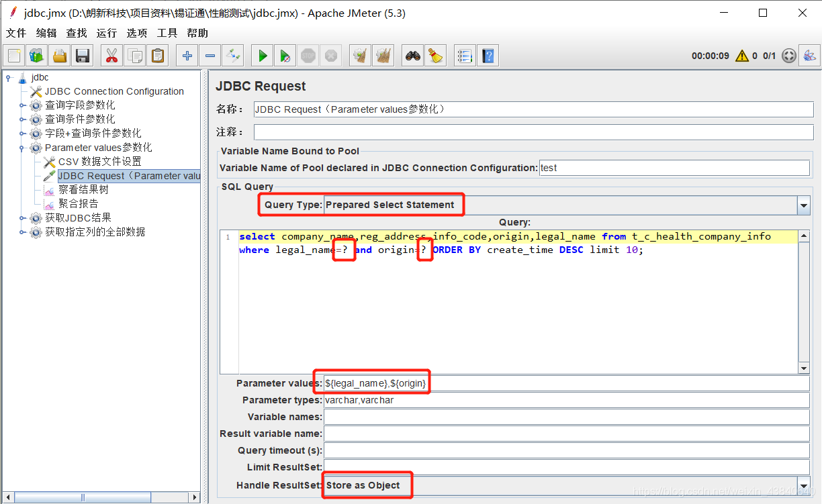Click query editor scrollbar up arrow
Viewport: 822px width, 504px height.
pyautogui.click(x=804, y=236)
